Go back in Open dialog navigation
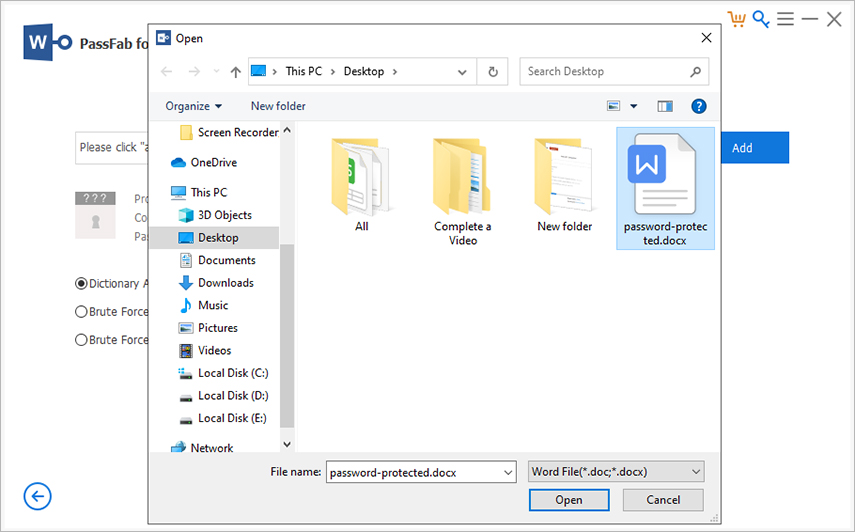 click(x=167, y=71)
